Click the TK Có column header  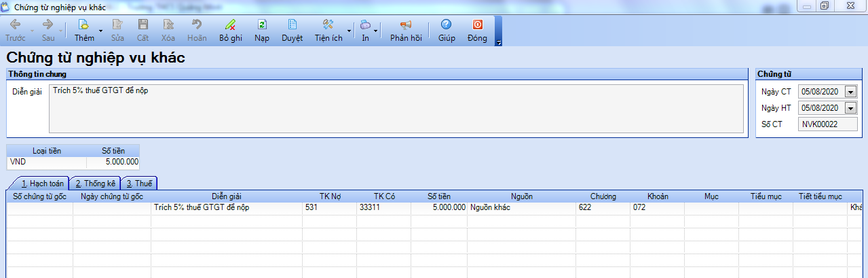(384, 196)
